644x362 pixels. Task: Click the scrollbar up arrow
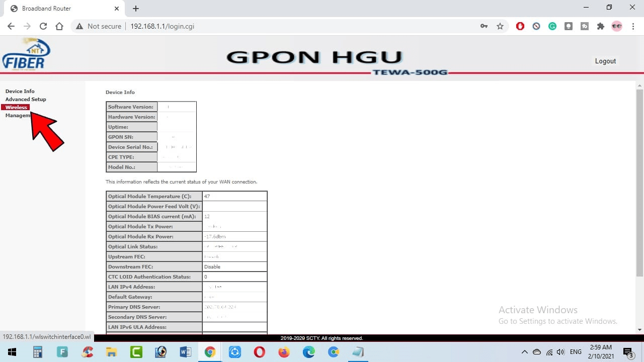pyautogui.click(x=639, y=85)
